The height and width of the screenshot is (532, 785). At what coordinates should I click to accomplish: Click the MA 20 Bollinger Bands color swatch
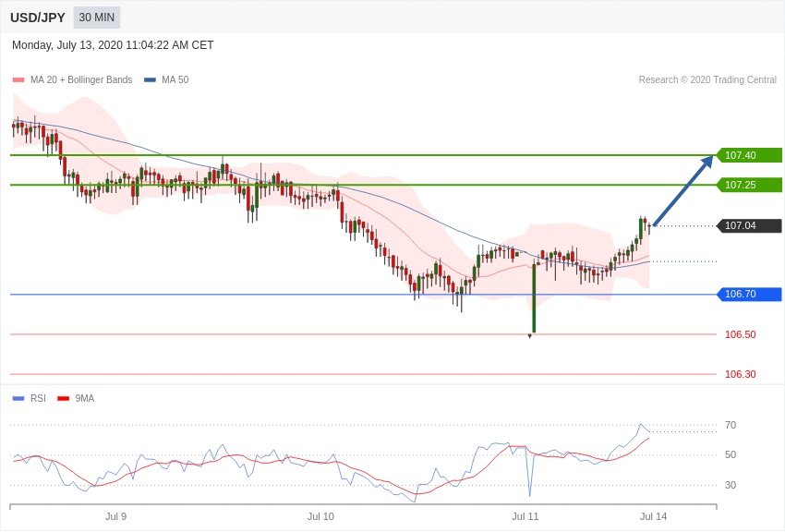(18, 80)
